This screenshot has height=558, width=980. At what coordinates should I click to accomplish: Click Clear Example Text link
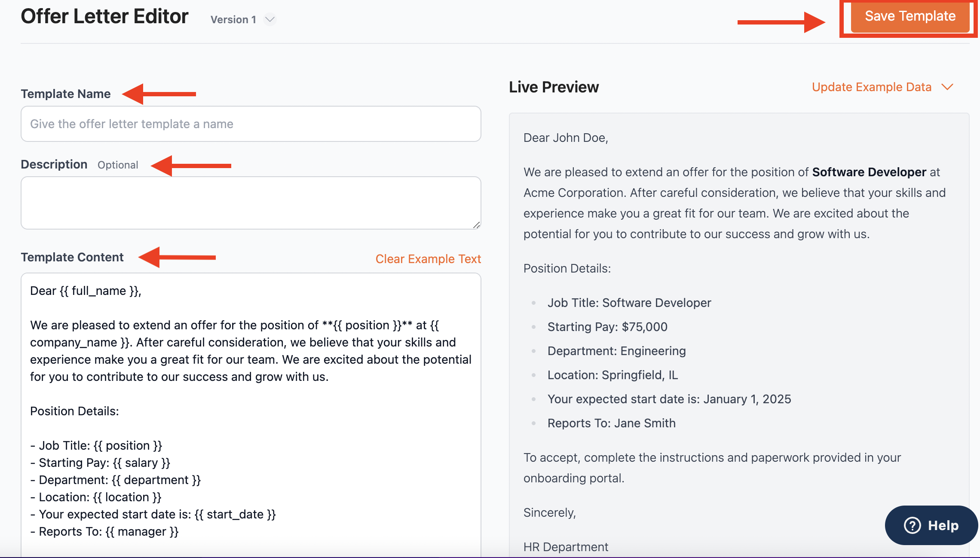click(428, 259)
